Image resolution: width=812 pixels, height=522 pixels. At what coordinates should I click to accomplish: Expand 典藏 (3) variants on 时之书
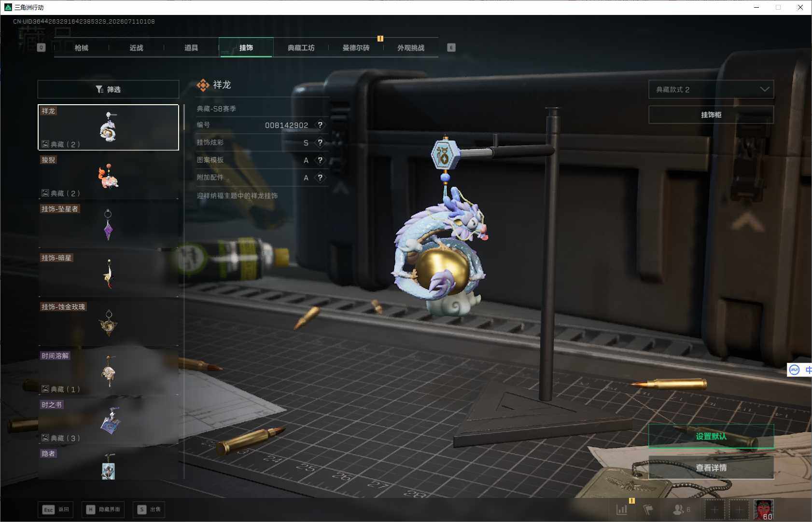[61, 438]
